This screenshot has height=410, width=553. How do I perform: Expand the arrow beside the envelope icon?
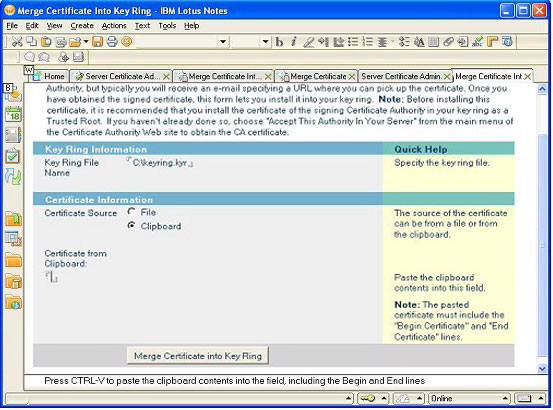[x=541, y=398]
